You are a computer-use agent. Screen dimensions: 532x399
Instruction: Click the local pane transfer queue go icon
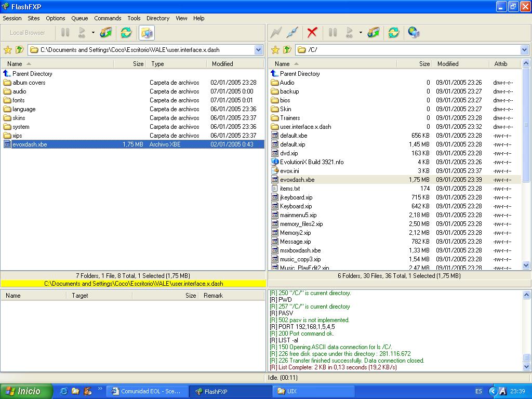82,33
